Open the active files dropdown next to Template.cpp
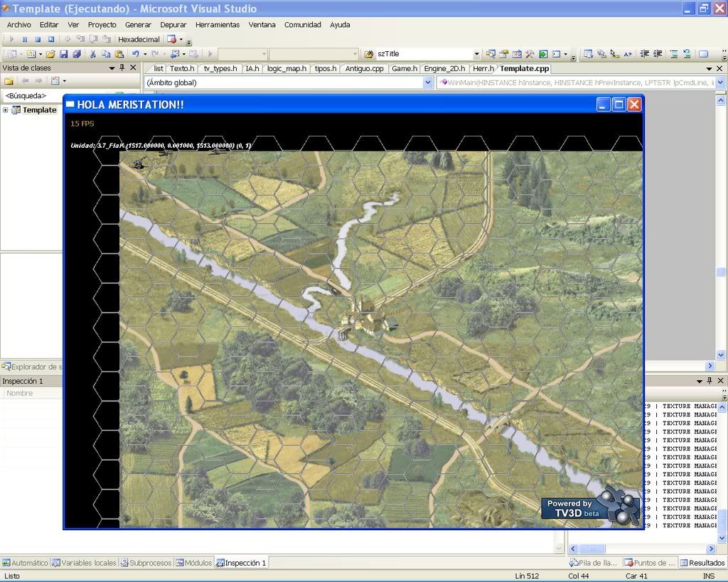The width and height of the screenshot is (728, 582). click(709, 69)
